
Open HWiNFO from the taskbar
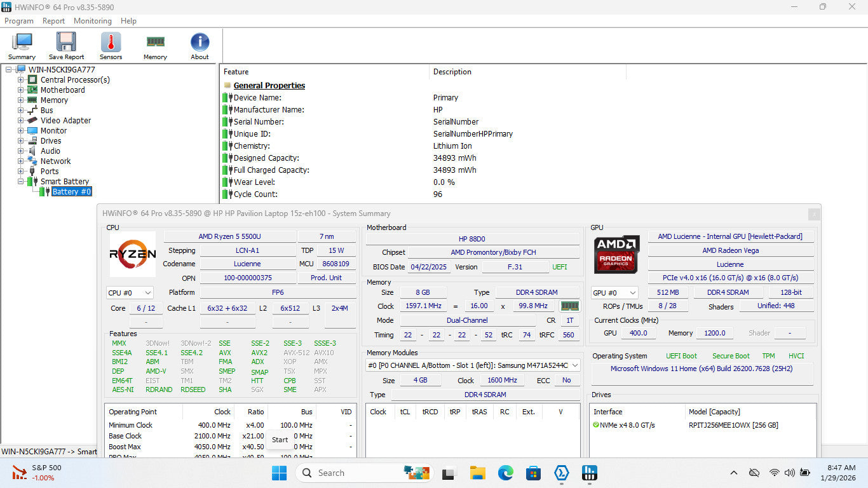point(590,473)
